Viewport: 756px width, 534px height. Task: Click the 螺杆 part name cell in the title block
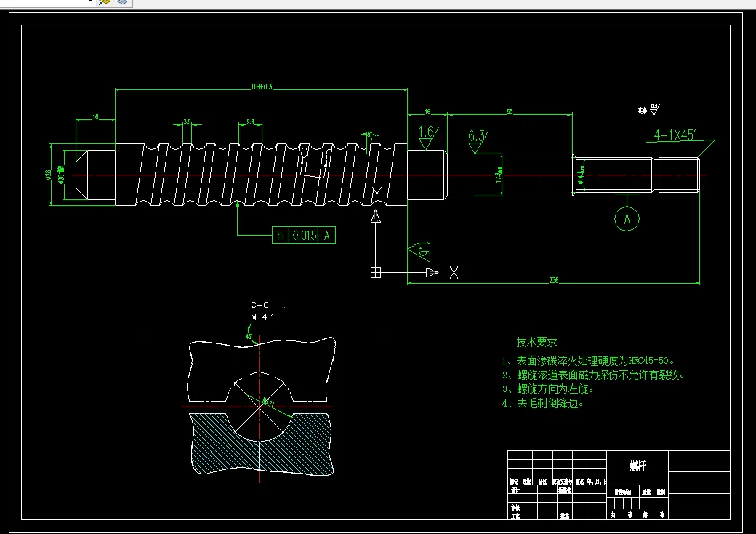tap(638, 466)
